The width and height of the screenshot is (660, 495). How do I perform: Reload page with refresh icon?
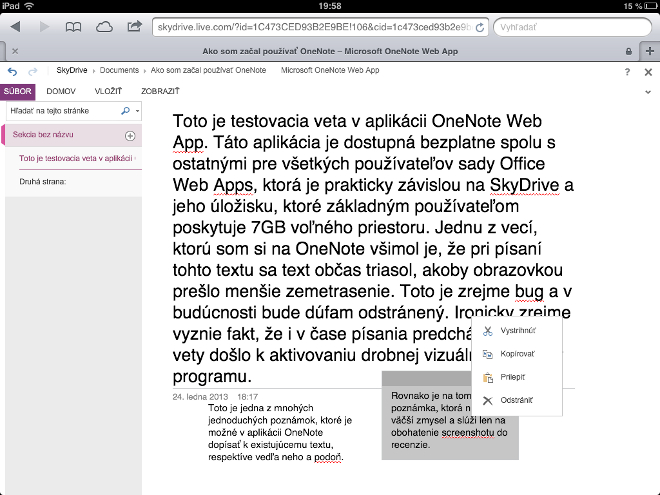[479, 27]
